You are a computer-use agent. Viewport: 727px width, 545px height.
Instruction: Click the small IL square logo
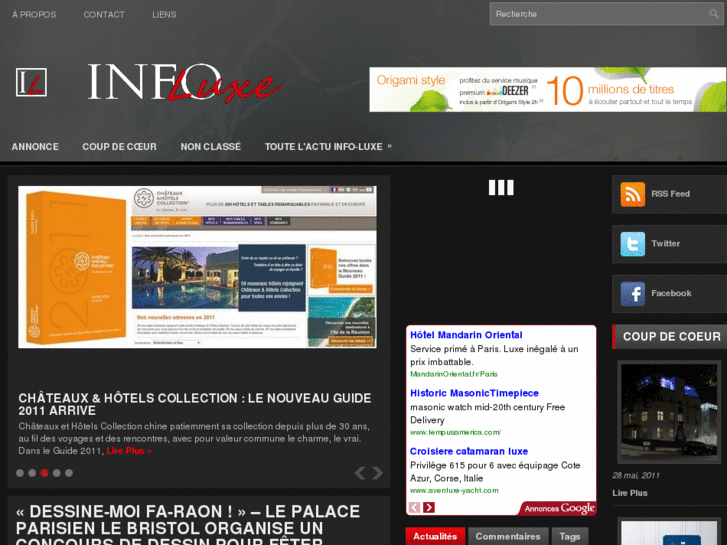point(31,82)
